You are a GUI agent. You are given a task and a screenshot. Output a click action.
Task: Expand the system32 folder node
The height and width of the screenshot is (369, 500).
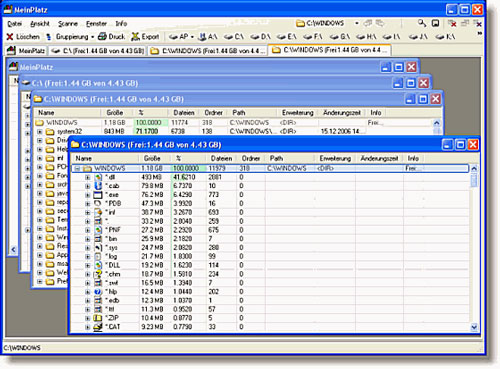40,132
